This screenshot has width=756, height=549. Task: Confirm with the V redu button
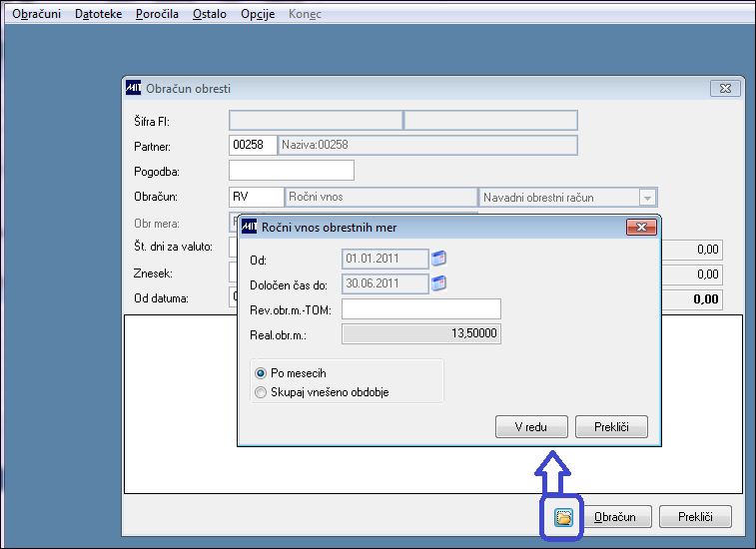coord(531,426)
